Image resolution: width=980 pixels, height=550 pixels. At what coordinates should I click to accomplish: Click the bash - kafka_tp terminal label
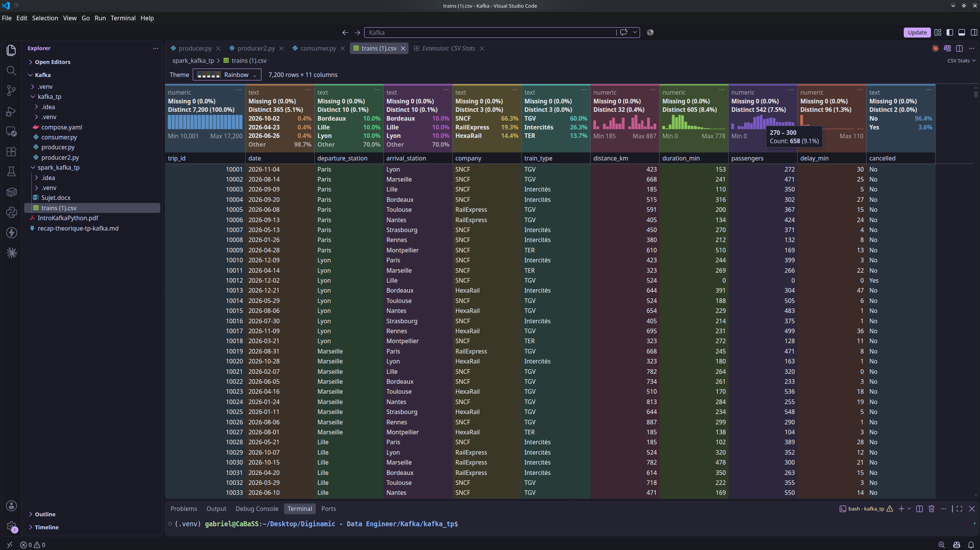click(866, 509)
